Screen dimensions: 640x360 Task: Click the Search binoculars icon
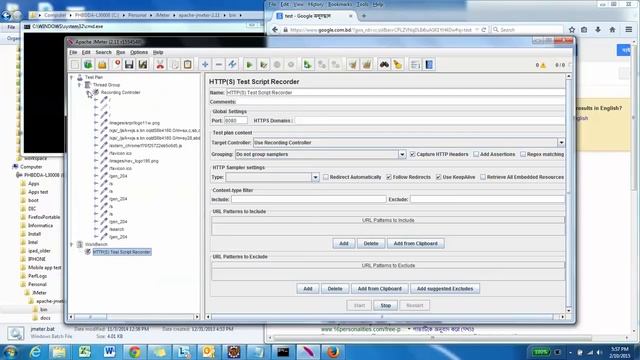(x=384, y=64)
